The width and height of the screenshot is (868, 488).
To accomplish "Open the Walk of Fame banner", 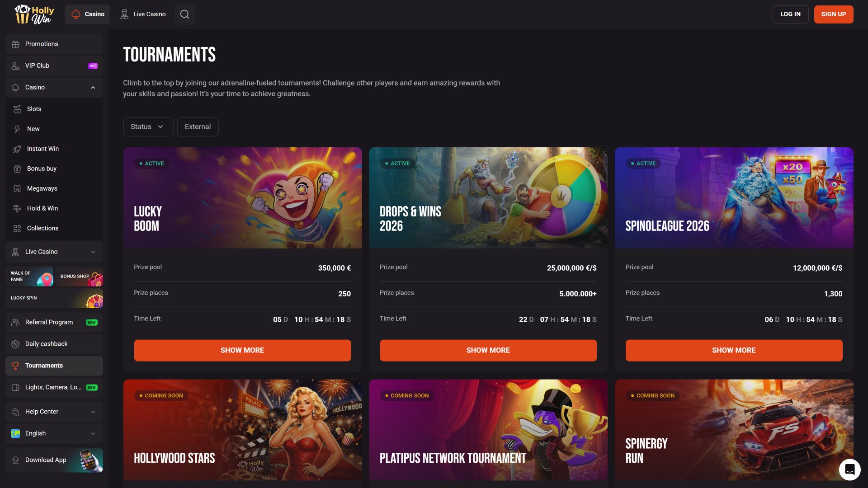I will point(30,276).
